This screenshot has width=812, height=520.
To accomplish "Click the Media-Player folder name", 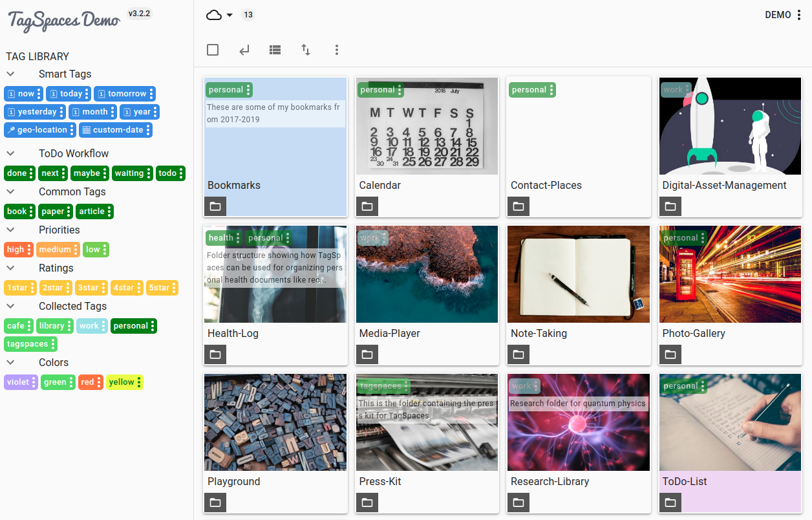I will point(389,333).
